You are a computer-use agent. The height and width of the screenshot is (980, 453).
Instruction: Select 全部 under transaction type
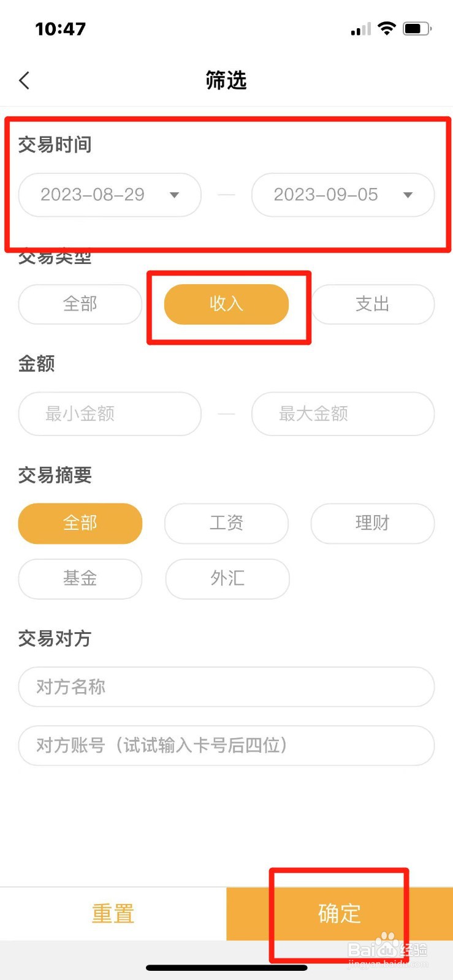click(x=80, y=304)
